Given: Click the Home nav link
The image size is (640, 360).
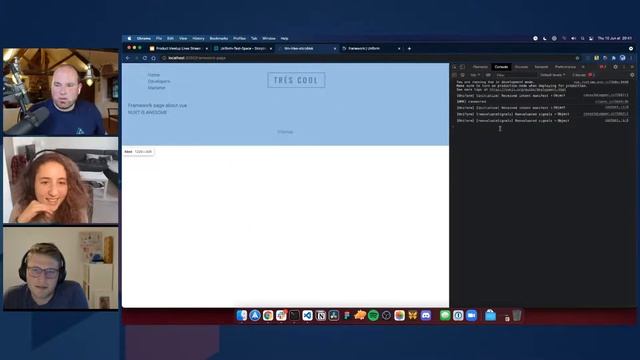Looking at the screenshot, I should coord(154,75).
